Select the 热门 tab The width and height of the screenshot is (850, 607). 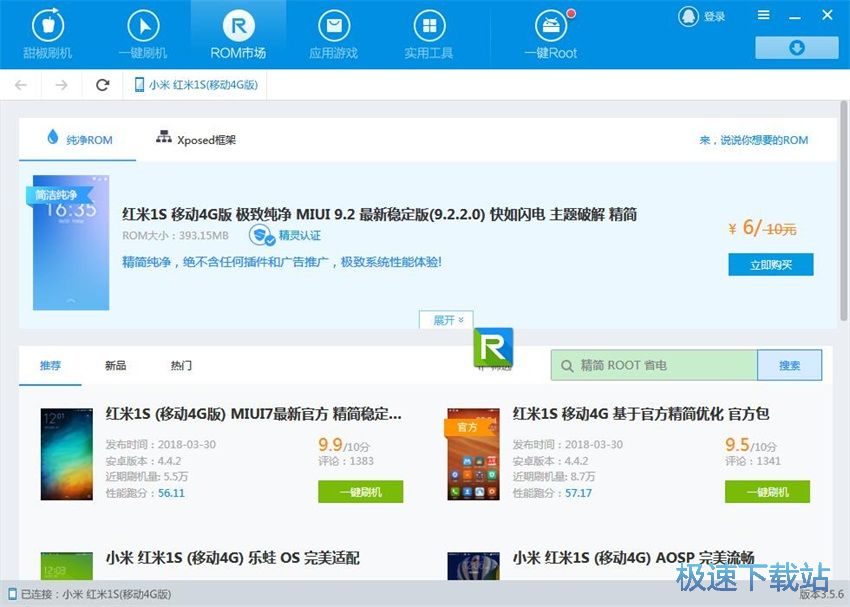(181, 366)
